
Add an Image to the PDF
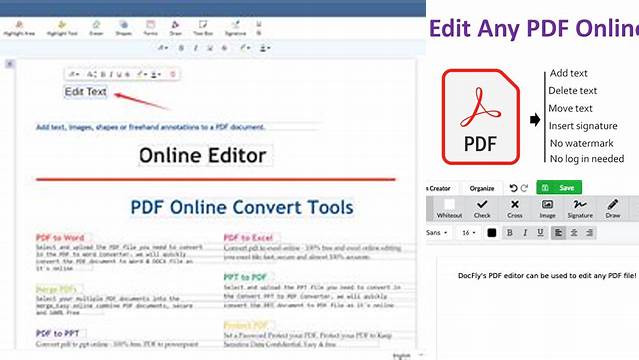coord(547,208)
